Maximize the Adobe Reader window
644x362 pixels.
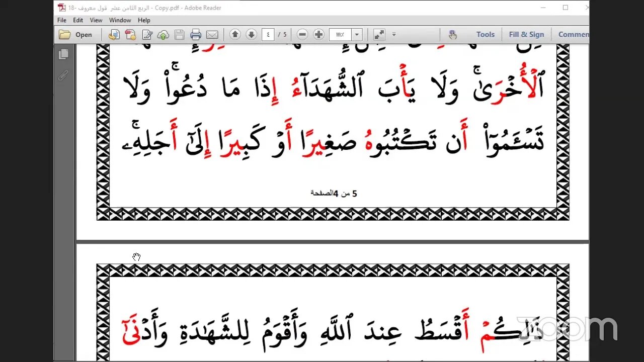coord(566,8)
